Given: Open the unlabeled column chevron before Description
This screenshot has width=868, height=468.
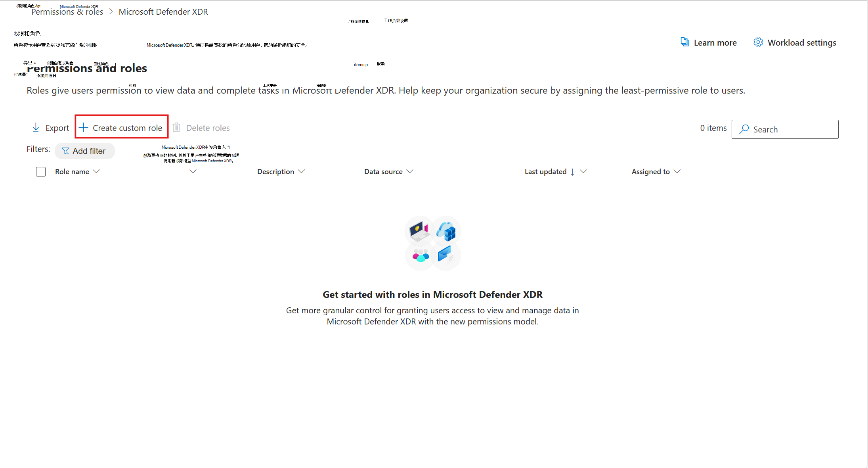Looking at the screenshot, I should pyautogui.click(x=193, y=171).
